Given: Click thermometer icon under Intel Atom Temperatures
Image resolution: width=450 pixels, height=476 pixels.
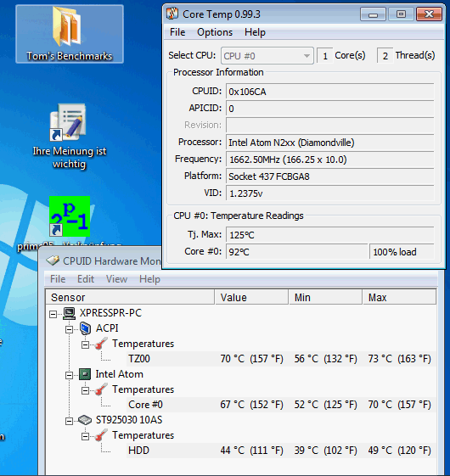Looking at the screenshot, I should click(101, 389).
